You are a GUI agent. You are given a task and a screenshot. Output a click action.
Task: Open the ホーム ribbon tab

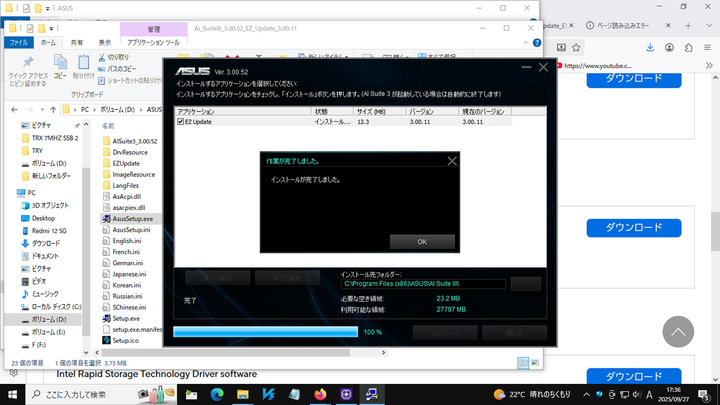[47, 43]
